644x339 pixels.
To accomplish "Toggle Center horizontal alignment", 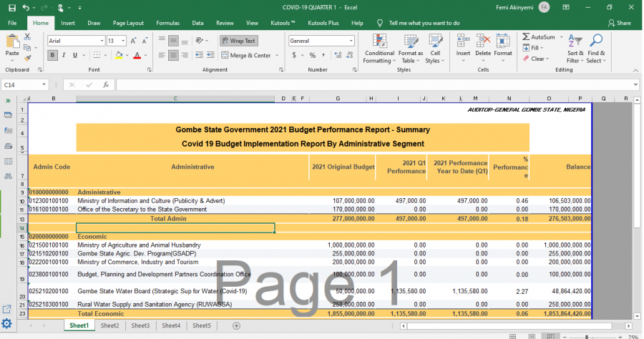I will (173, 55).
